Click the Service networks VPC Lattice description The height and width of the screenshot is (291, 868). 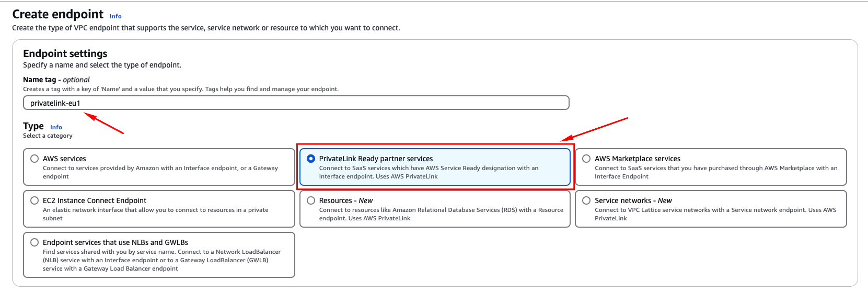pyautogui.click(x=715, y=214)
